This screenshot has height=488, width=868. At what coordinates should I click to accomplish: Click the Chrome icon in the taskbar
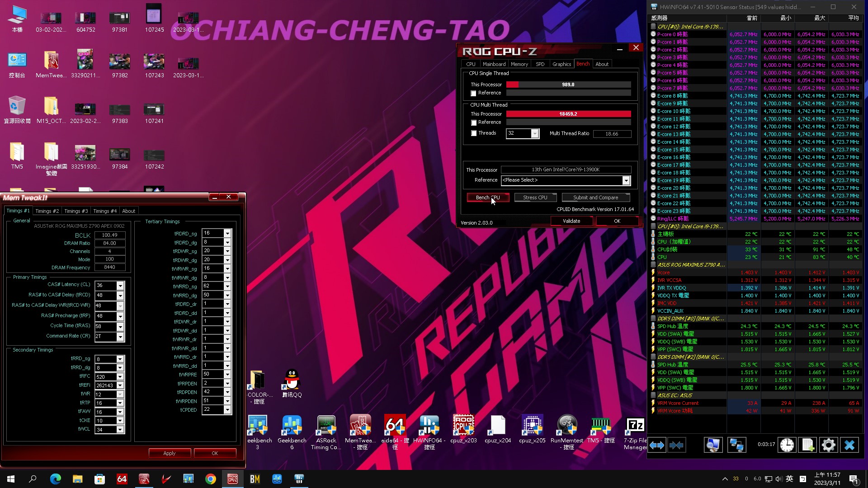pos(211,479)
